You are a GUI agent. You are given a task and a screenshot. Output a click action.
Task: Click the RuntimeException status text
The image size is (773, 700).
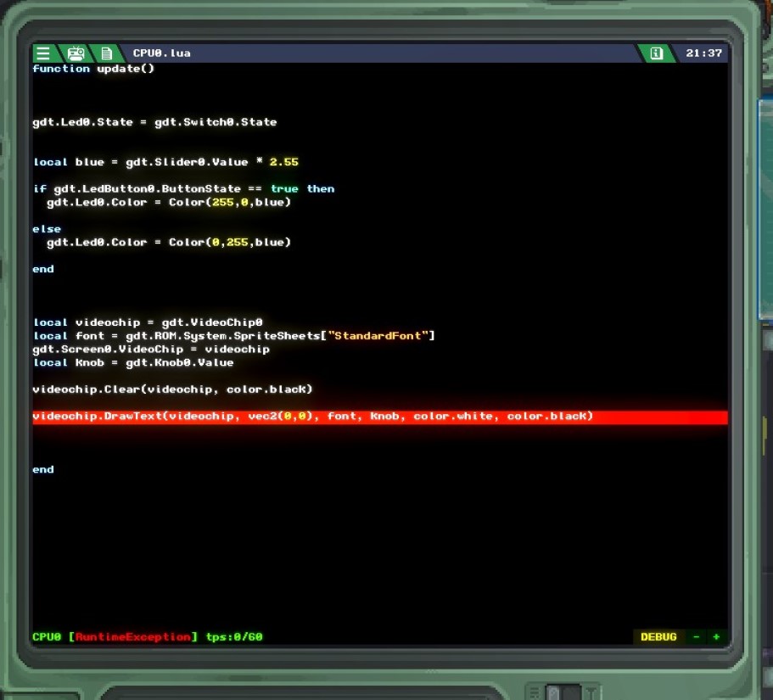133,636
